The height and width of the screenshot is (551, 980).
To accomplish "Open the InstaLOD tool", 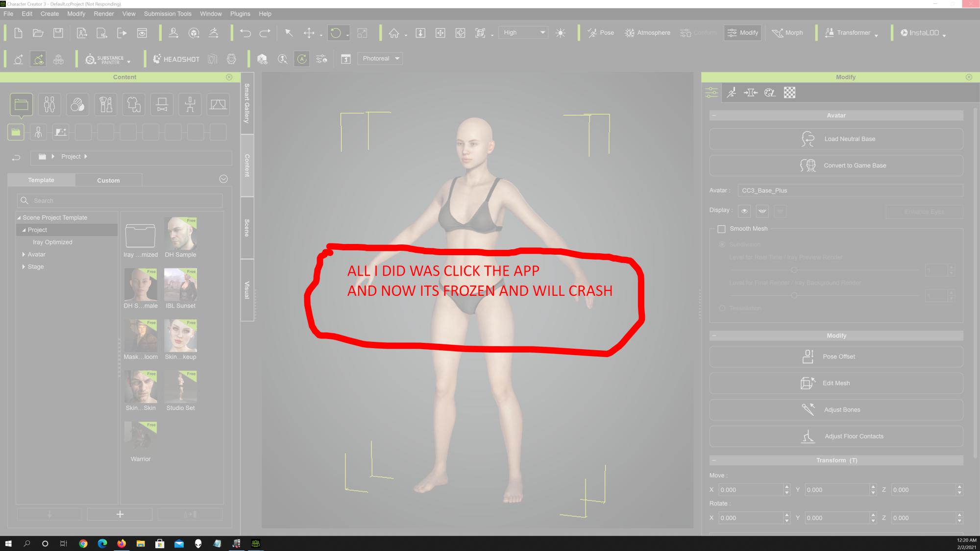I will pos(920,33).
